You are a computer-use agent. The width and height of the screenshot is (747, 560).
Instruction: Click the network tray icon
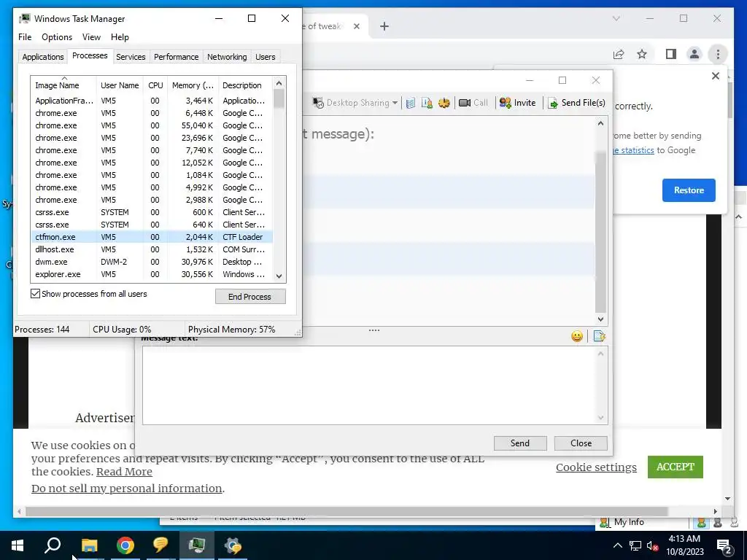(x=635, y=545)
